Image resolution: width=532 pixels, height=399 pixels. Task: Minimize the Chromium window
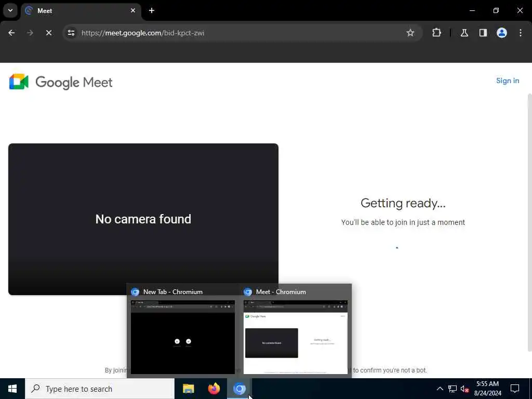click(472, 10)
